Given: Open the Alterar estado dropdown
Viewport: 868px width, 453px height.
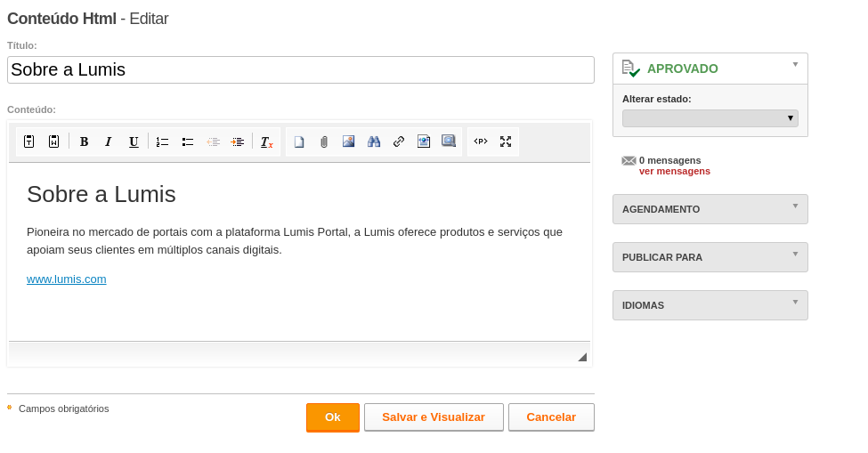Looking at the screenshot, I should click(710, 118).
